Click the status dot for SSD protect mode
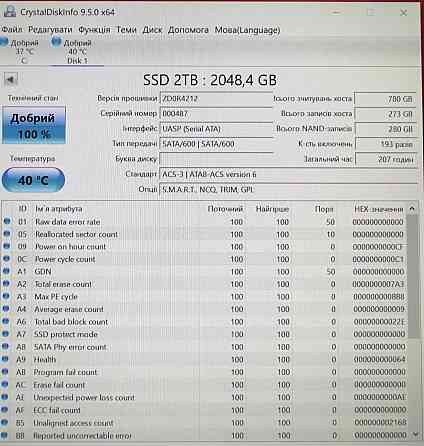The image size is (424, 446). click(x=5, y=334)
